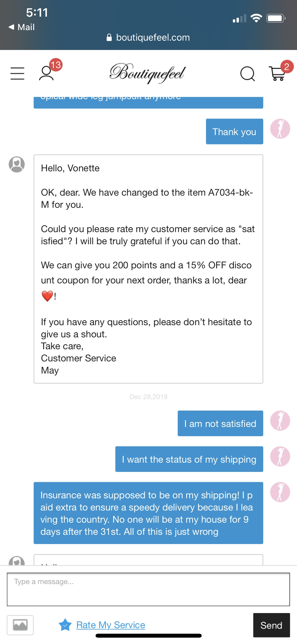Tap the image attachment icon
This screenshot has height=644, width=297.
coord(20,625)
